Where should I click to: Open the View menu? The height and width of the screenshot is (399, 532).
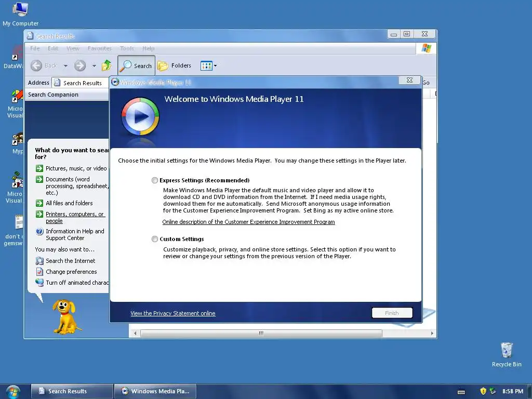click(x=73, y=48)
